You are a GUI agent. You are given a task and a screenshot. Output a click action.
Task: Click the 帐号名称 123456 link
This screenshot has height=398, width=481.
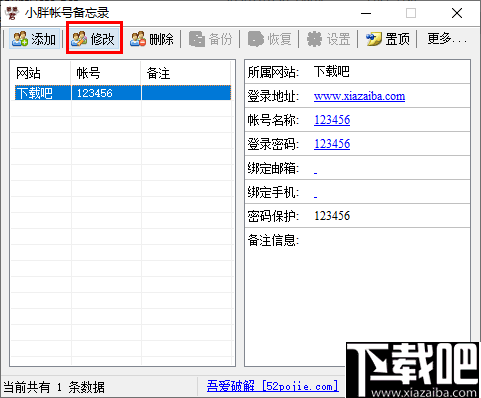pyautogui.click(x=332, y=120)
